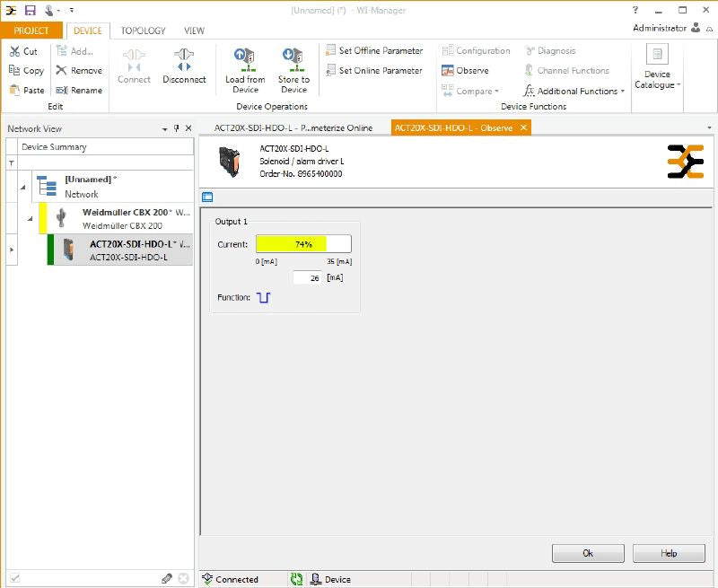Switch to the Parameterize Online document tab
Image resolution: width=718 pixels, height=588 pixels.
tap(293, 127)
